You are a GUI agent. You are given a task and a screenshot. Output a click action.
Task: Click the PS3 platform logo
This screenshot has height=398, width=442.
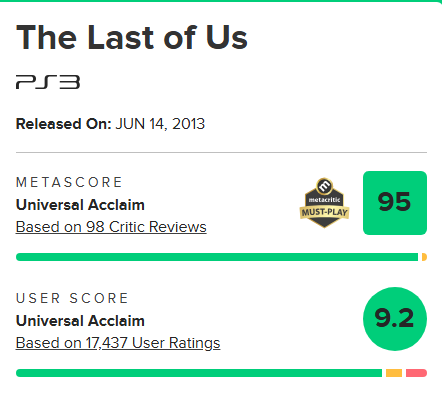[x=48, y=82]
